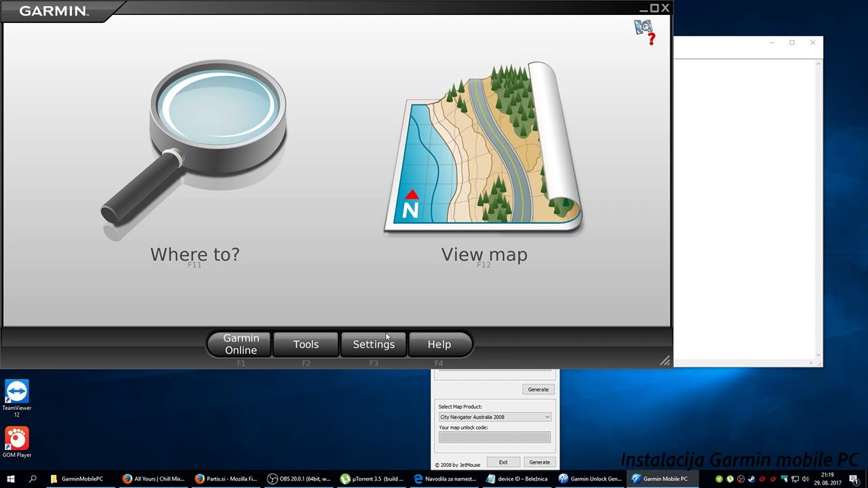The width and height of the screenshot is (868, 488).
Task: Open Garmin Online
Action: pyautogui.click(x=241, y=344)
